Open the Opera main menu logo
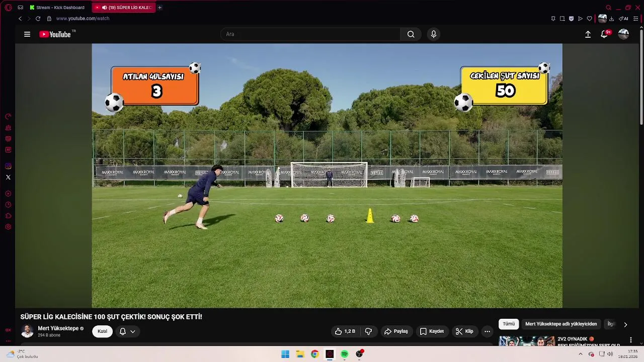 8,8
